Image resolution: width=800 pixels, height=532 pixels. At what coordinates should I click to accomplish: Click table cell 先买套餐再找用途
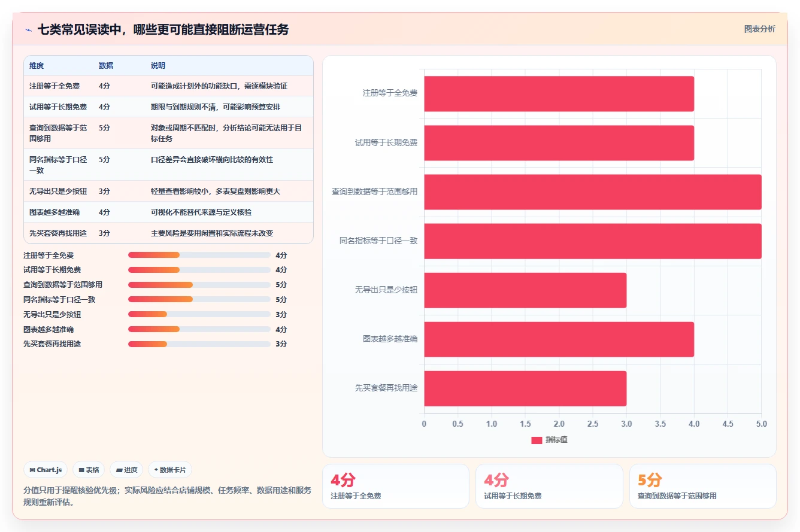click(58, 233)
